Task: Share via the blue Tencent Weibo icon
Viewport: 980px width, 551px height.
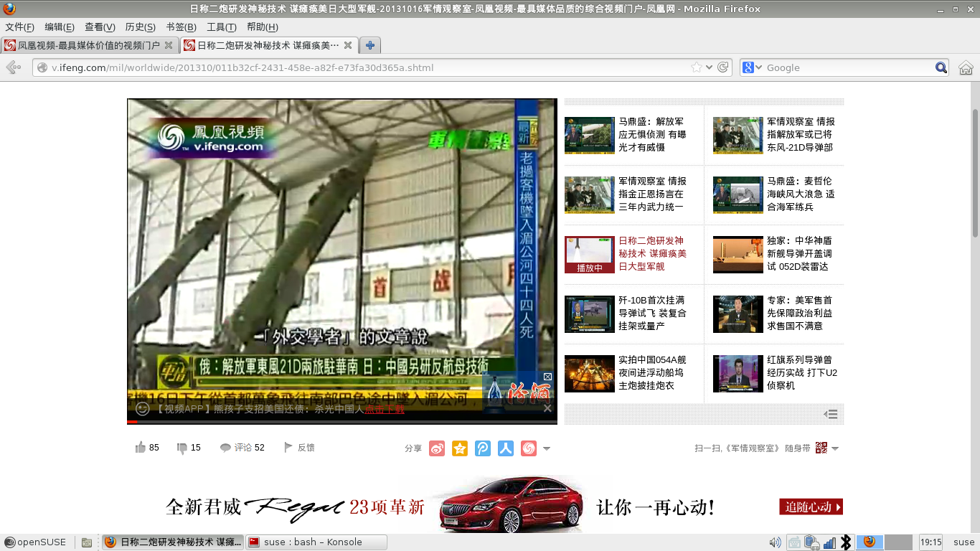Action: click(x=483, y=448)
